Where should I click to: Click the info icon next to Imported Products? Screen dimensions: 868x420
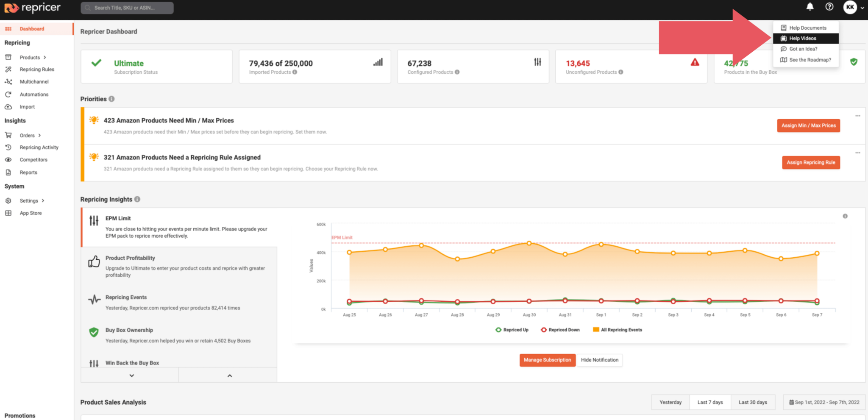(295, 72)
